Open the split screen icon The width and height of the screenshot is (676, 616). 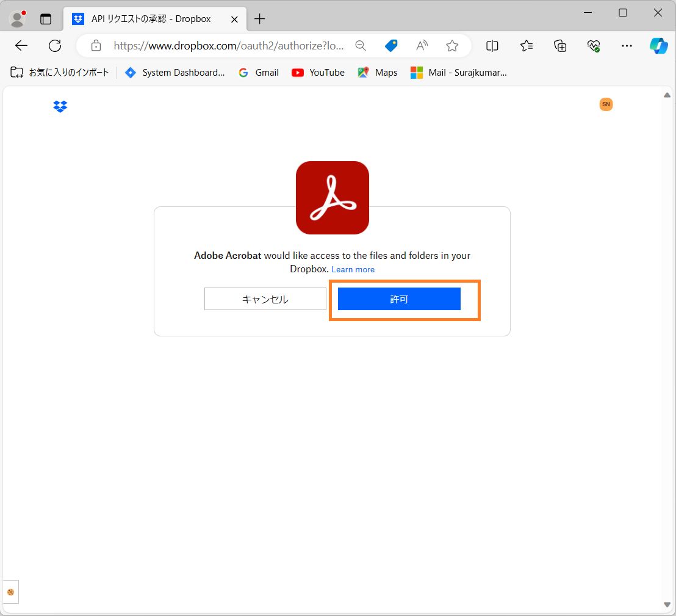pos(492,46)
